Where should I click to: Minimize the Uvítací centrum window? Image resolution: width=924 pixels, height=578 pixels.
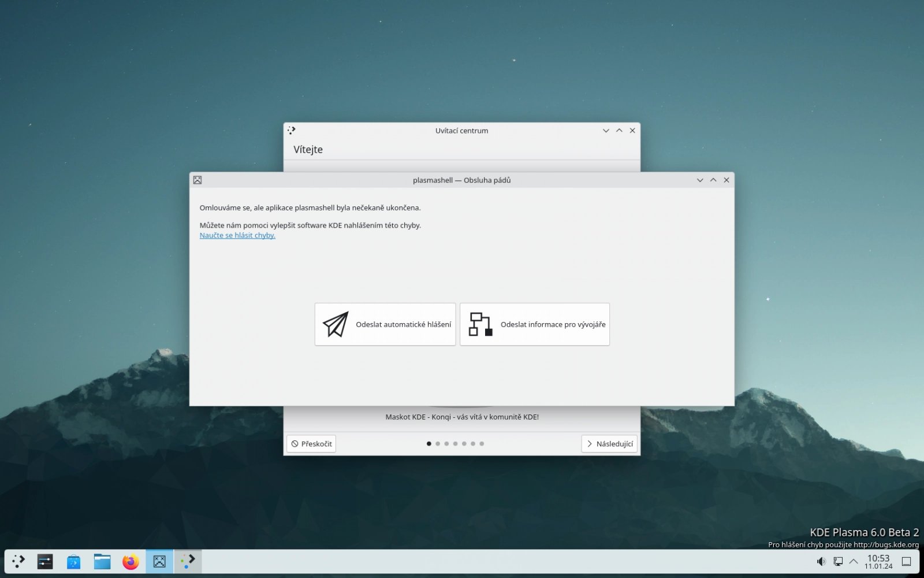(606, 131)
